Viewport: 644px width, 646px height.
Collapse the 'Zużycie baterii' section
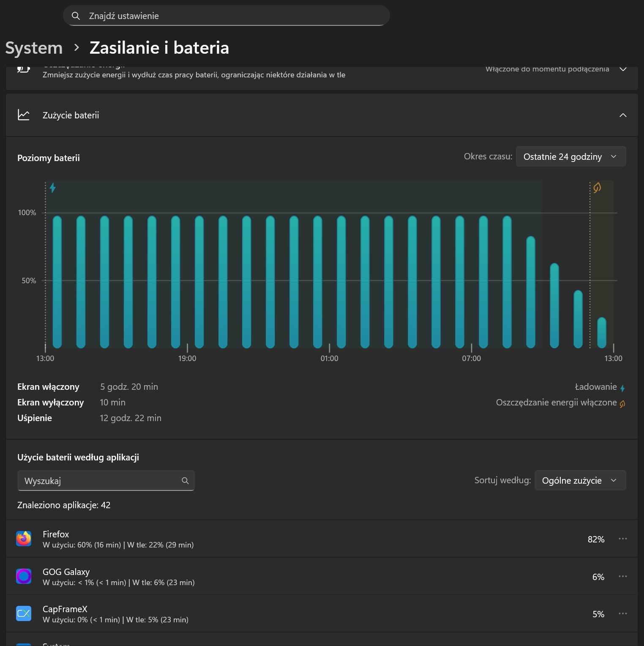pos(622,115)
